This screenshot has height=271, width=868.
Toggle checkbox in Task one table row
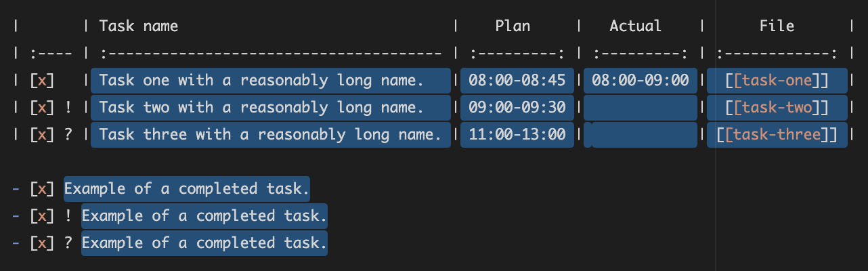click(x=42, y=81)
